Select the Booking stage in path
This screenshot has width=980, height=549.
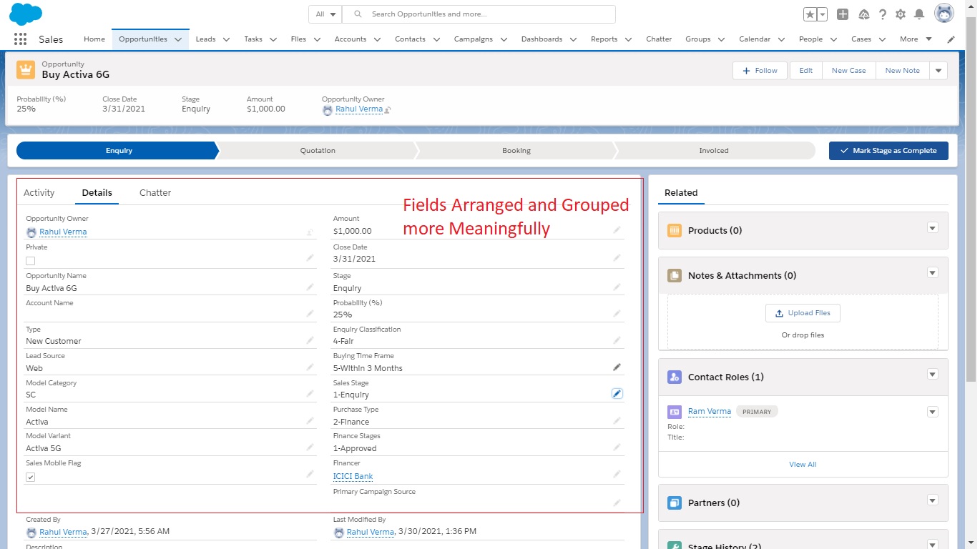[x=516, y=151]
